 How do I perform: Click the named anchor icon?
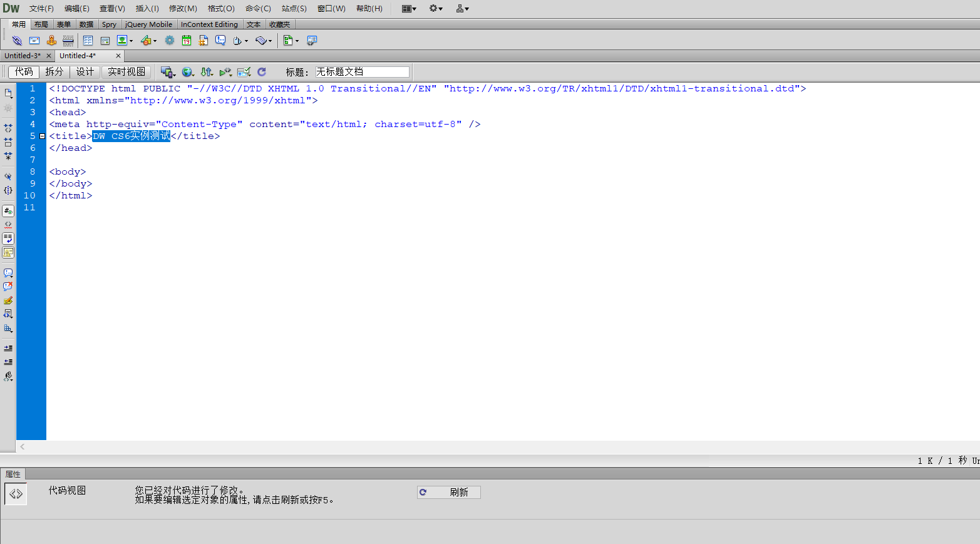click(x=51, y=40)
